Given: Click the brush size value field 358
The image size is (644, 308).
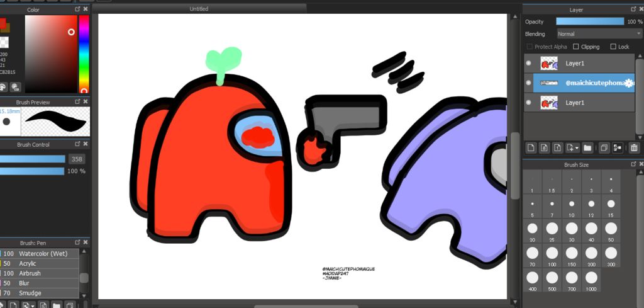Looking at the screenshot, I should pyautogui.click(x=77, y=159).
